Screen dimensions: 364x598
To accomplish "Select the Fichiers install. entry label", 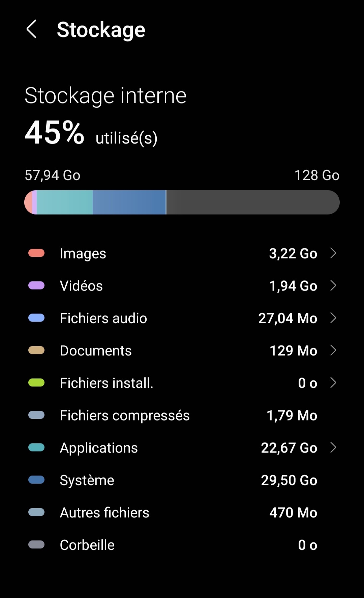I will (107, 383).
